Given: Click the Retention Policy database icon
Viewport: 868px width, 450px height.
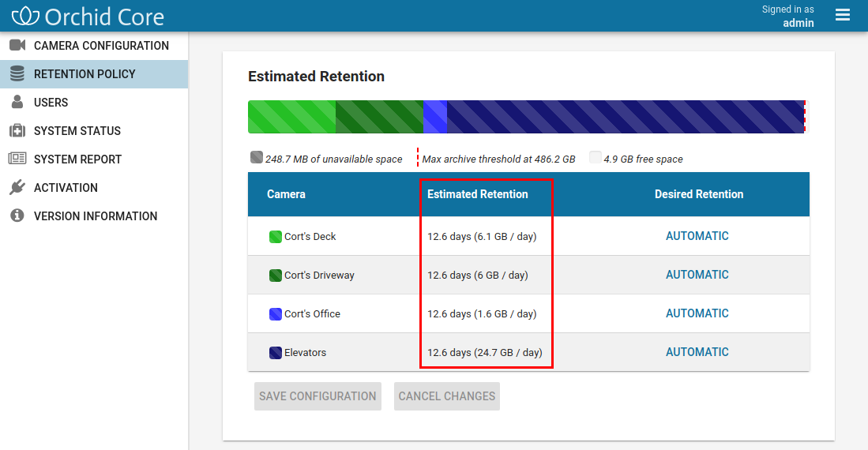Looking at the screenshot, I should 17,73.
